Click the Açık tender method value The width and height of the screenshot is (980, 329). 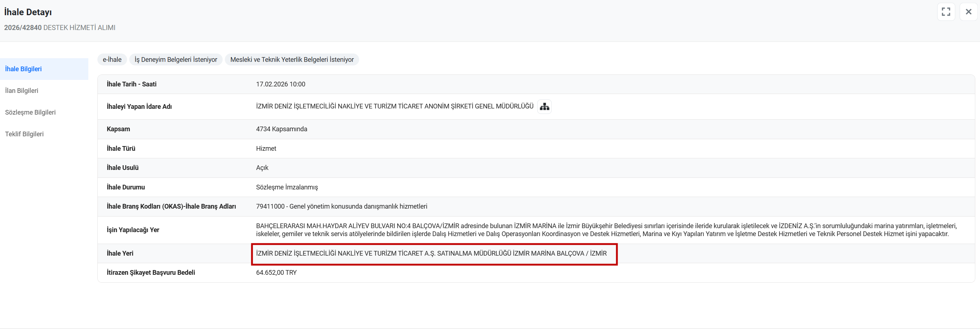262,168
